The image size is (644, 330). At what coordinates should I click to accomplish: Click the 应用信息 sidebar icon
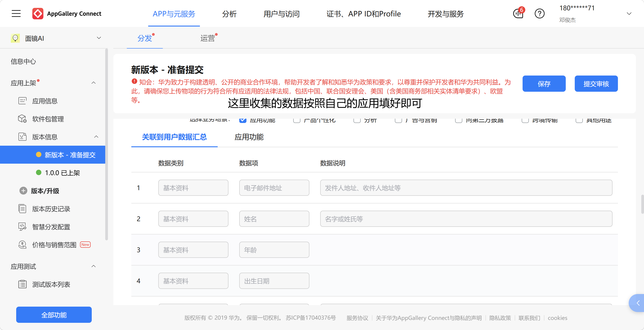(22, 101)
